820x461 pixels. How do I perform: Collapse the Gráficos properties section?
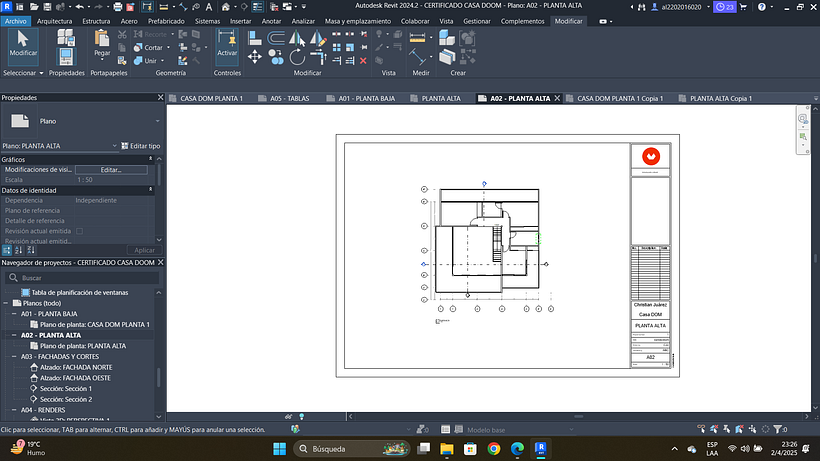coord(151,159)
